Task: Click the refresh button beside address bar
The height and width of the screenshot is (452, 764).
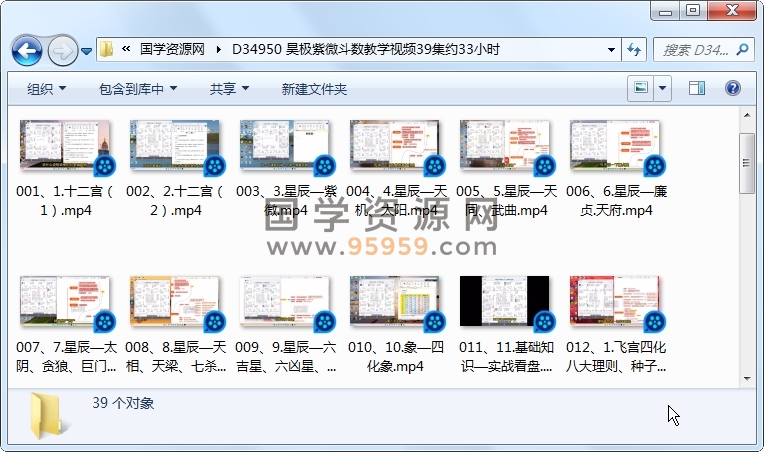Action: (x=634, y=49)
